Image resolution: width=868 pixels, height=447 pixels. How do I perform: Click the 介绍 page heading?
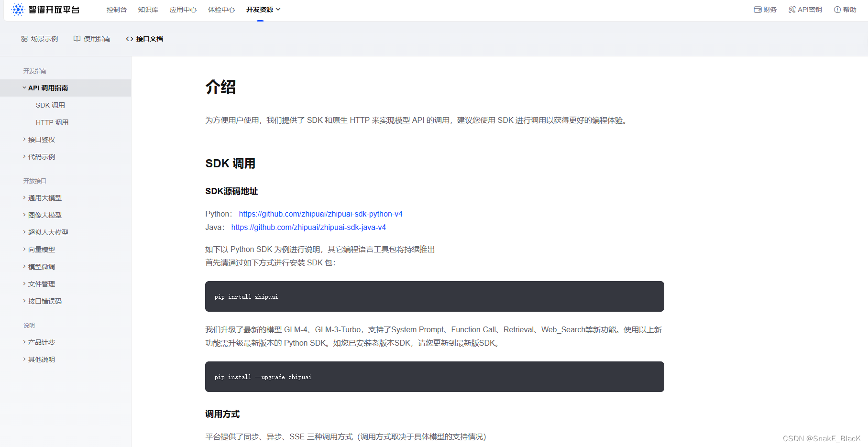(220, 87)
